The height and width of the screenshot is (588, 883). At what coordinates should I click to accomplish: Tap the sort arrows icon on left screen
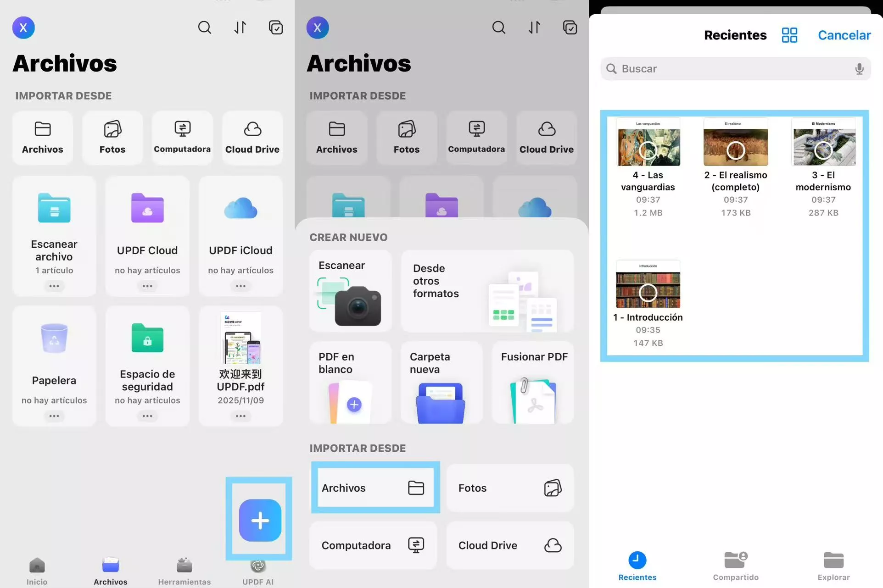[240, 28]
